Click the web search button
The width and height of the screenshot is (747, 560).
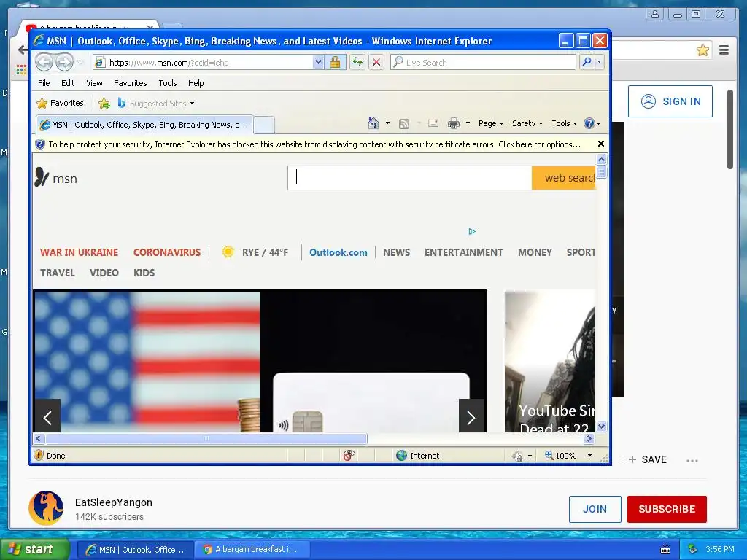click(x=564, y=178)
